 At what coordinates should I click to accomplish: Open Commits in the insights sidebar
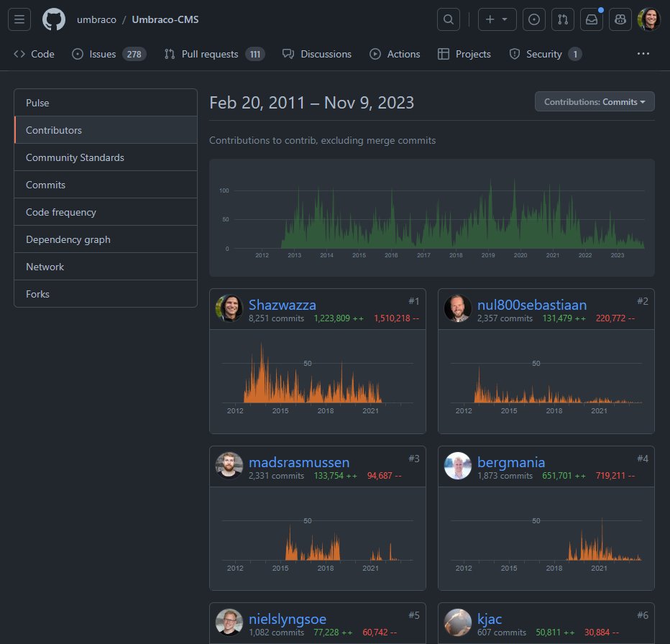pos(106,185)
